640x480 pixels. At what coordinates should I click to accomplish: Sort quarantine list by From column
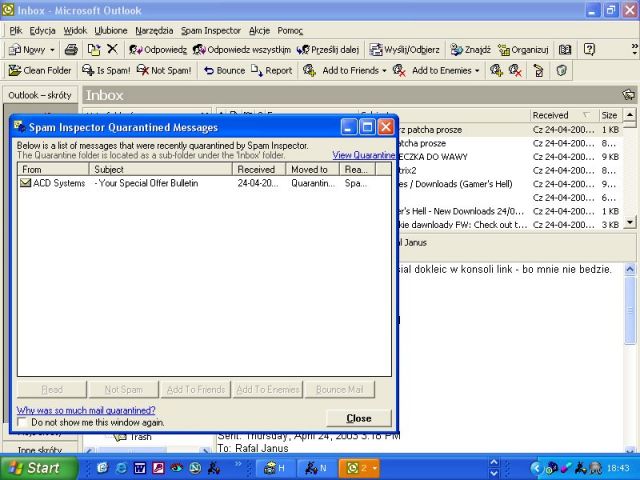point(53,169)
